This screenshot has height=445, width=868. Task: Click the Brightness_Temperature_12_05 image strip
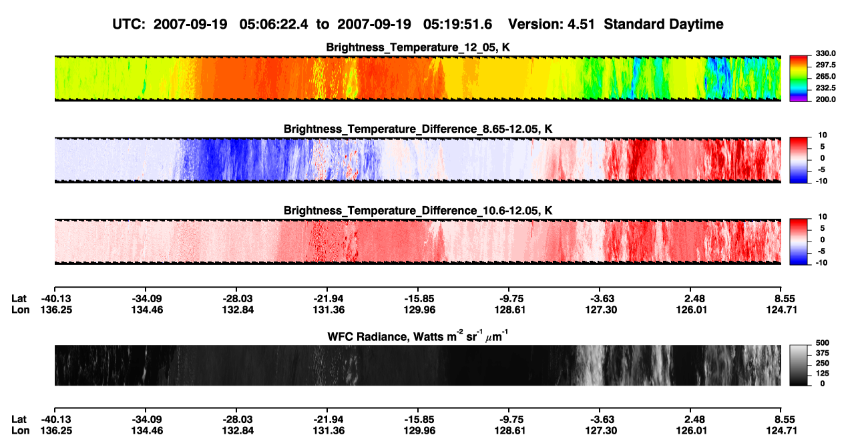click(417, 78)
